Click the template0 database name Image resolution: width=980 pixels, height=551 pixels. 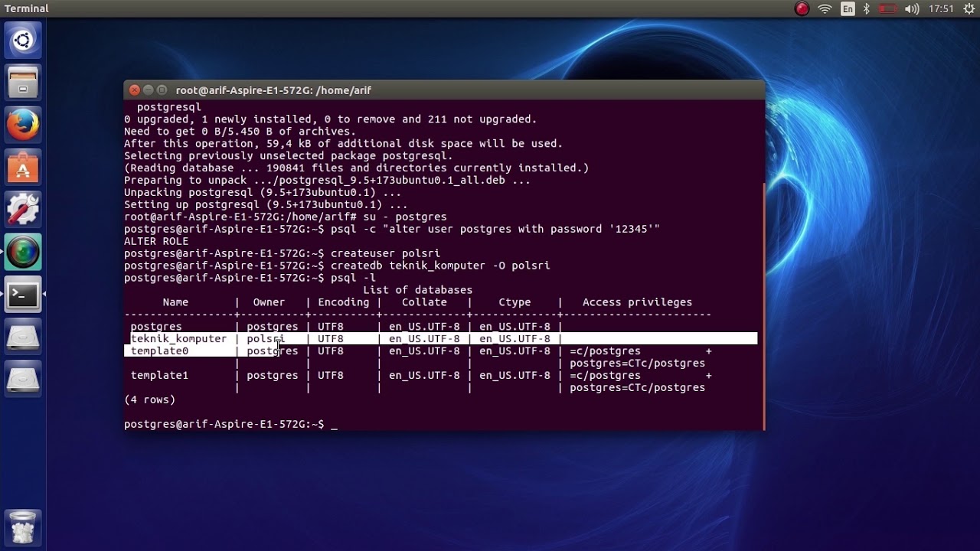tap(159, 351)
